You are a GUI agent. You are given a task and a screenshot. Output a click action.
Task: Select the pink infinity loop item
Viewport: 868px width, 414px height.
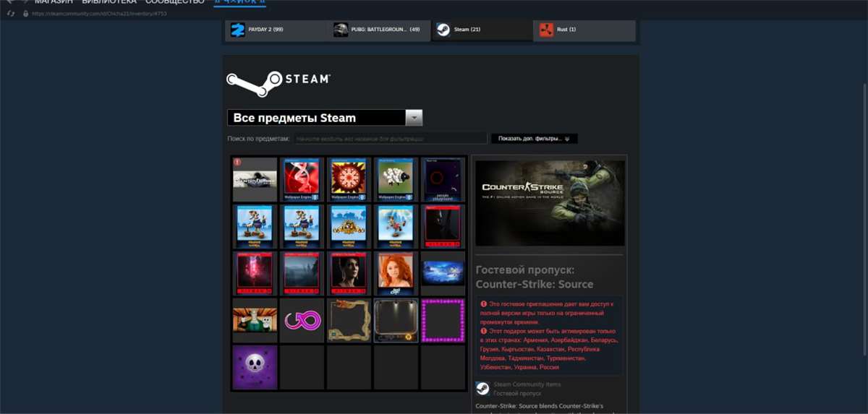(302, 319)
